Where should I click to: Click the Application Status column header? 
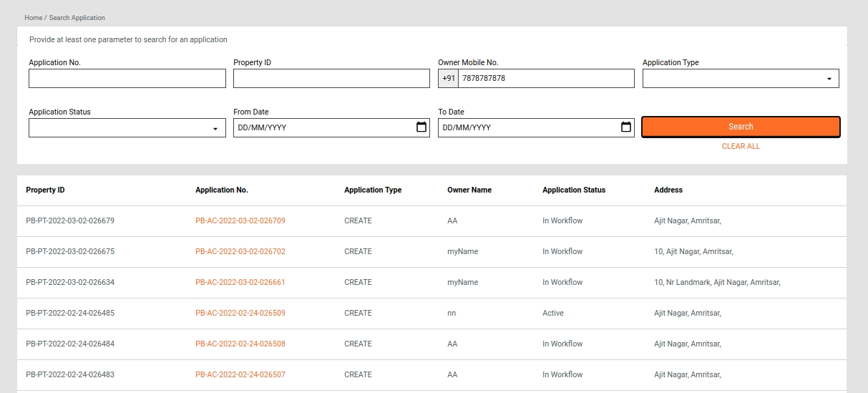click(573, 190)
